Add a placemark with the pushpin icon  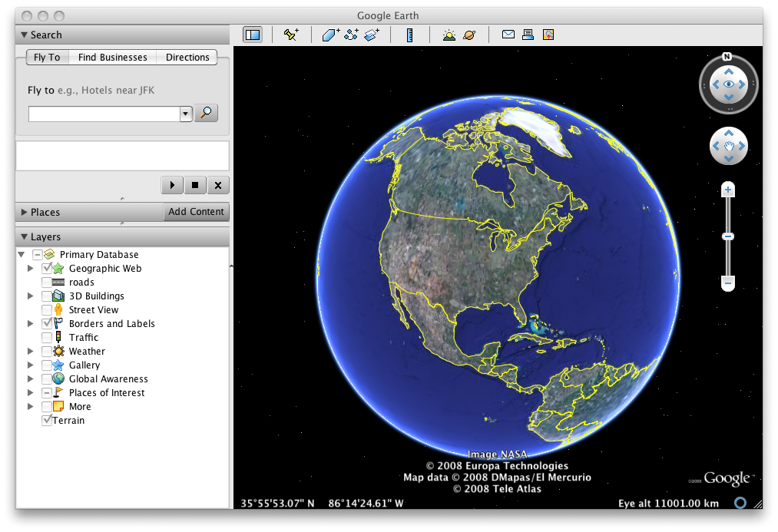tap(291, 35)
